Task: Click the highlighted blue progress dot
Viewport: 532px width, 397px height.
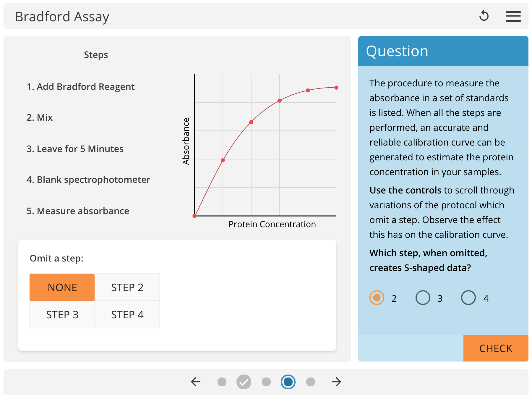Action: (x=288, y=382)
